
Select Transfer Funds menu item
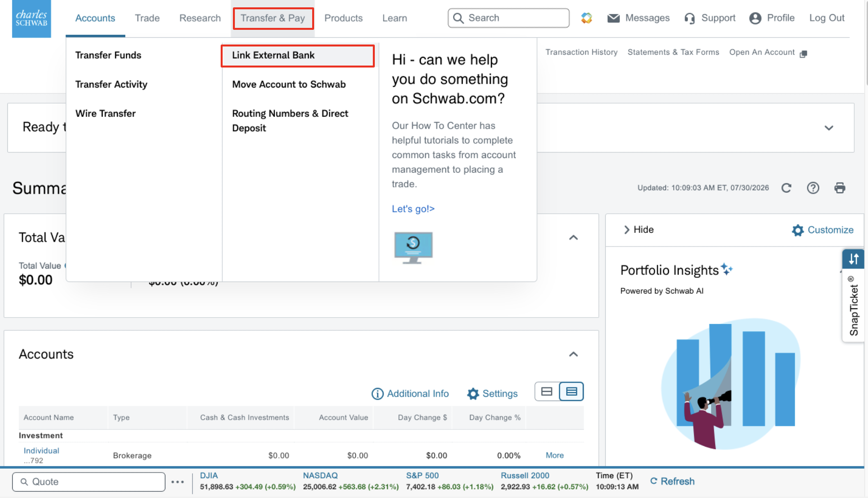tap(108, 55)
